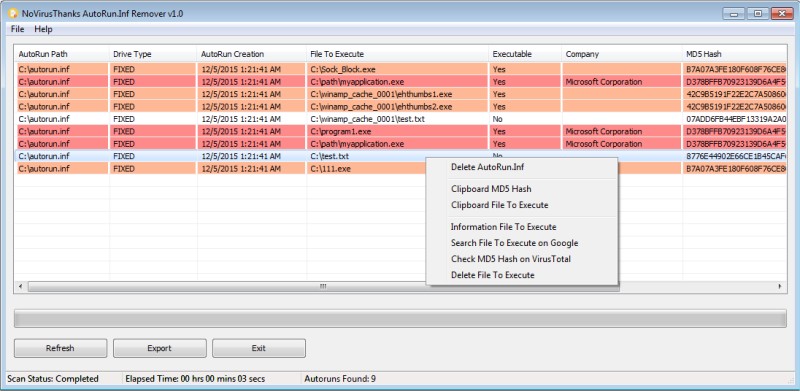
Task: Click the Exit button
Action: (259, 348)
